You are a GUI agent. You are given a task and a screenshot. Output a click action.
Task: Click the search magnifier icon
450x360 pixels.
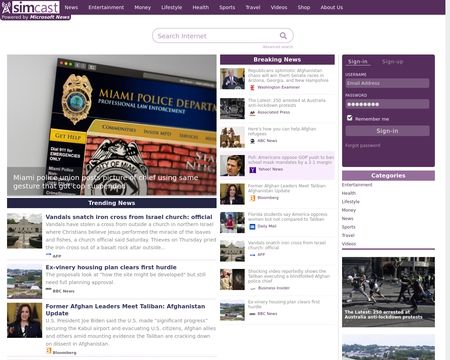[283, 36]
